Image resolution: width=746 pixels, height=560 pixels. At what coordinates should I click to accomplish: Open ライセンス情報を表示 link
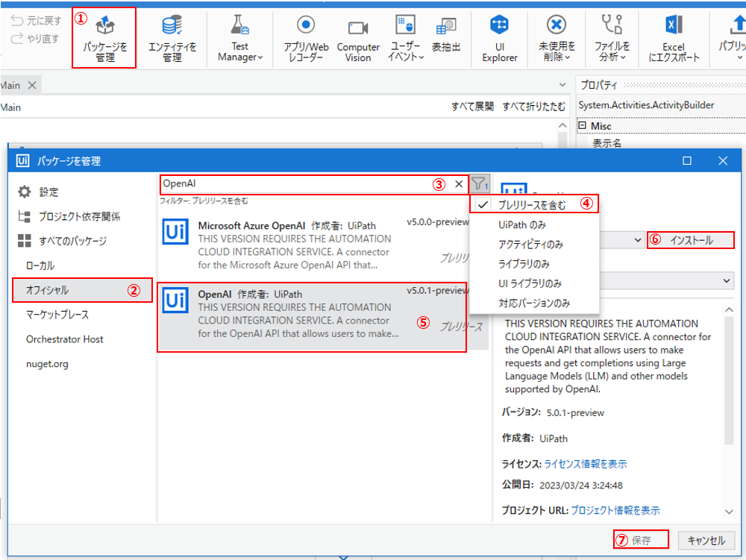(x=585, y=464)
